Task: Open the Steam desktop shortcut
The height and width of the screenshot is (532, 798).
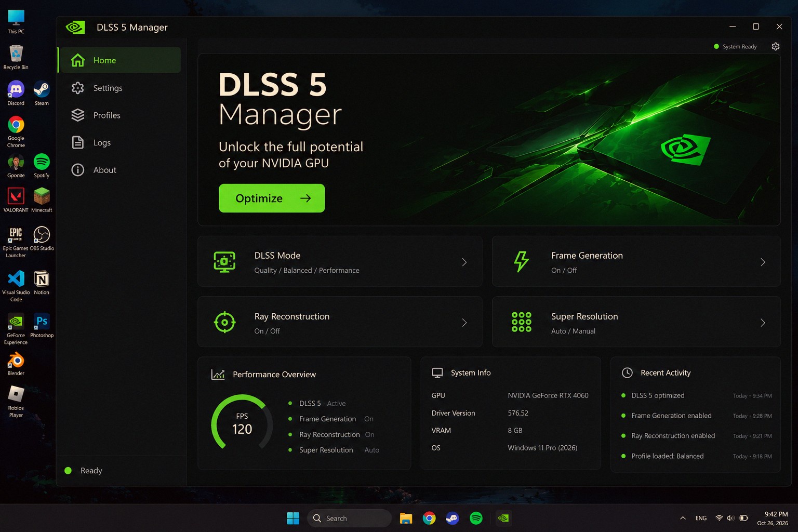Action: 42,94
